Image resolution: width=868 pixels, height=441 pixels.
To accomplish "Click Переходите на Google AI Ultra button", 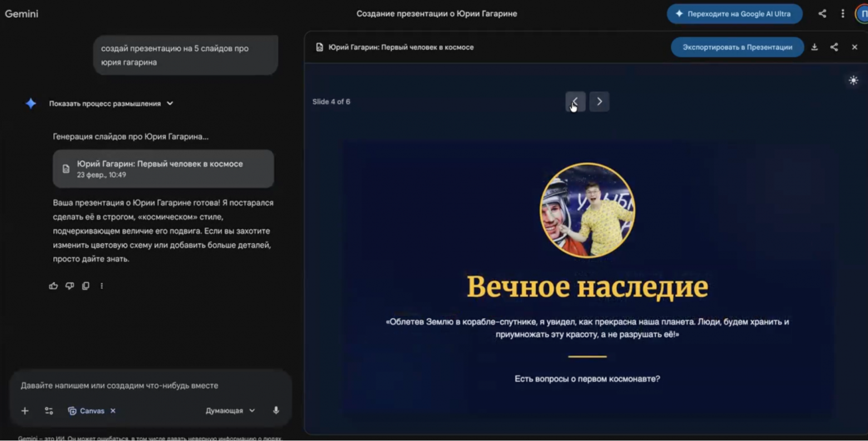I will point(734,13).
